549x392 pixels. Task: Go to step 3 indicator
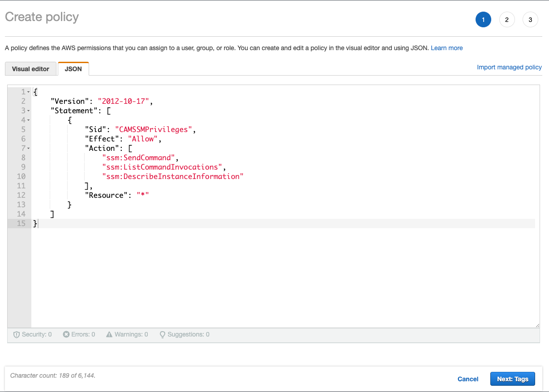coord(530,20)
